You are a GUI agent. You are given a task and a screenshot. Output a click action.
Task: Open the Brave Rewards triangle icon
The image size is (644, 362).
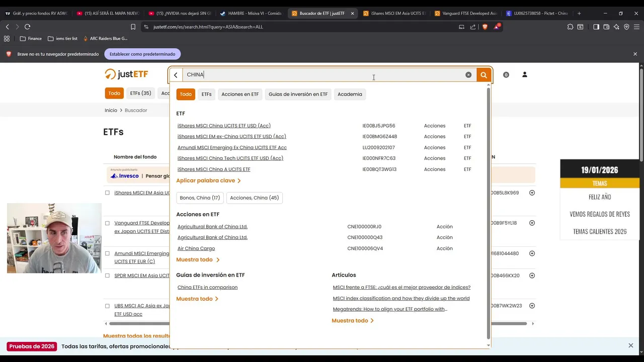[497, 26]
